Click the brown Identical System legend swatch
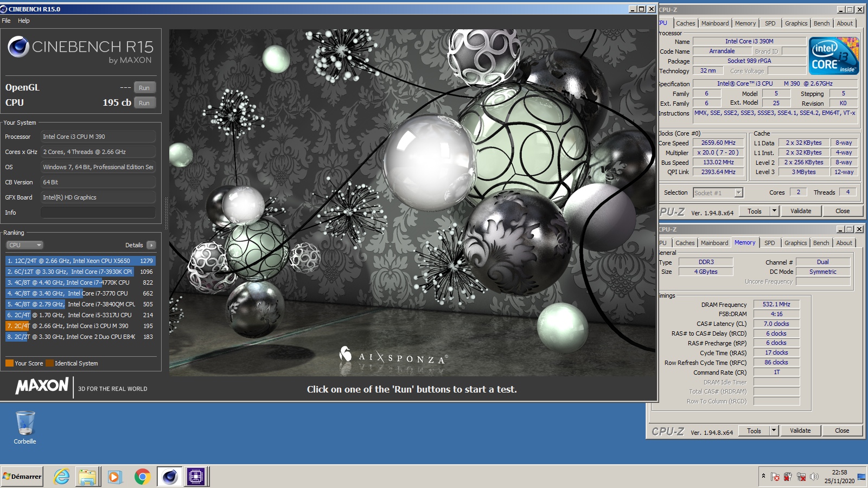Viewport: 868px width, 488px height. tap(50, 363)
